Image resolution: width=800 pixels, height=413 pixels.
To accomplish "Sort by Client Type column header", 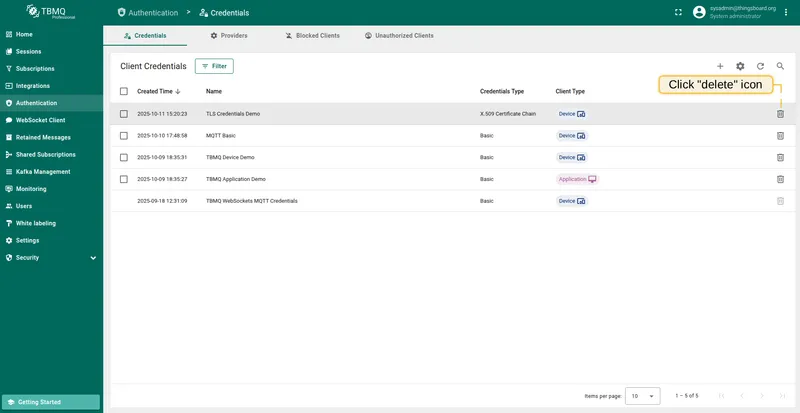I will (570, 91).
